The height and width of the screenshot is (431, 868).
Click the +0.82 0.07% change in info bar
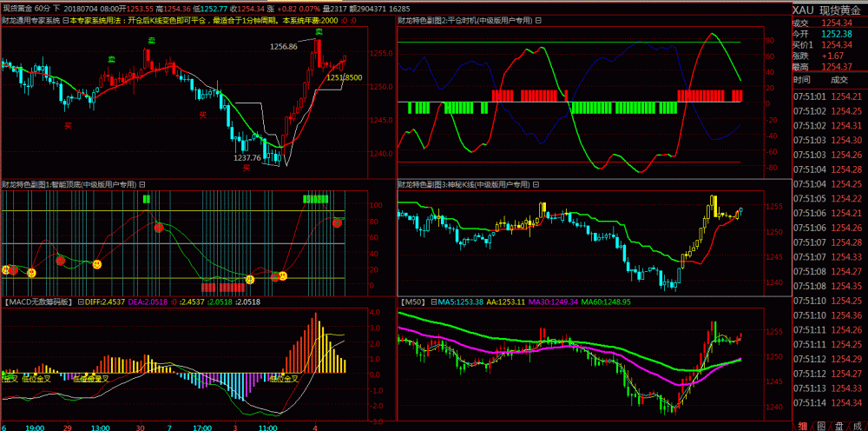click(x=297, y=9)
